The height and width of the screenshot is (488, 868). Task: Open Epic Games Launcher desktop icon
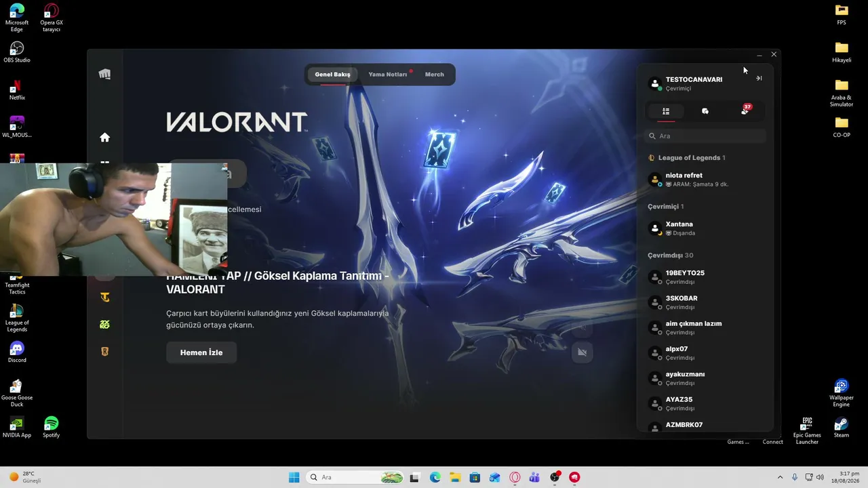tap(807, 430)
